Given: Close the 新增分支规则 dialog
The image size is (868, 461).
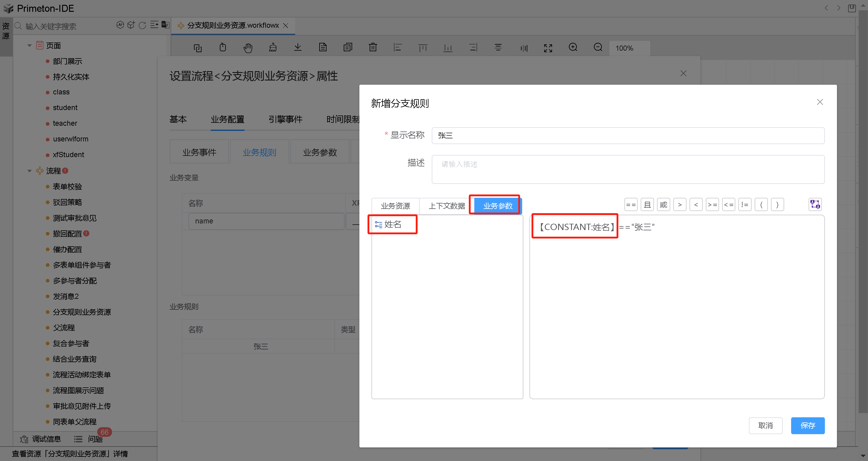Looking at the screenshot, I should coord(820,102).
